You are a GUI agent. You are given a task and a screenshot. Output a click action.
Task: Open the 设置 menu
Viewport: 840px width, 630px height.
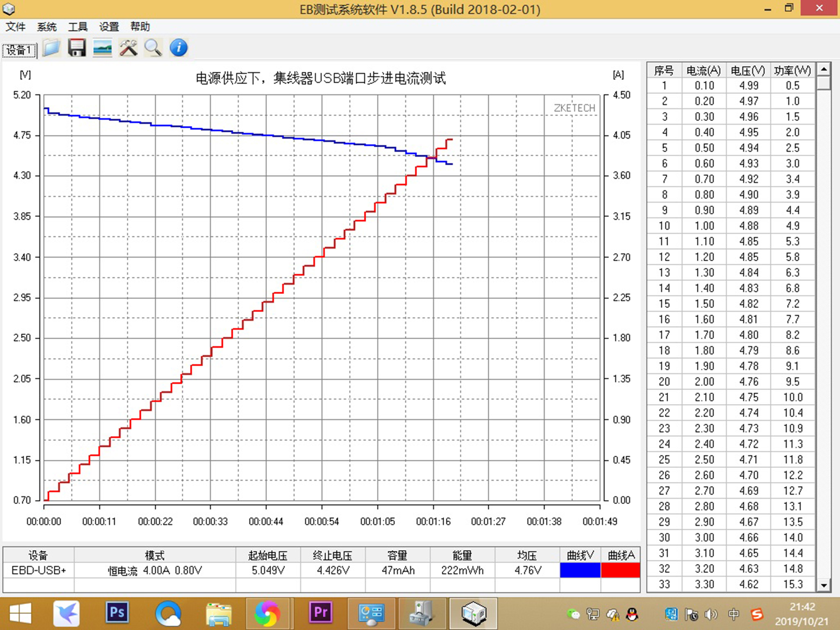[109, 27]
